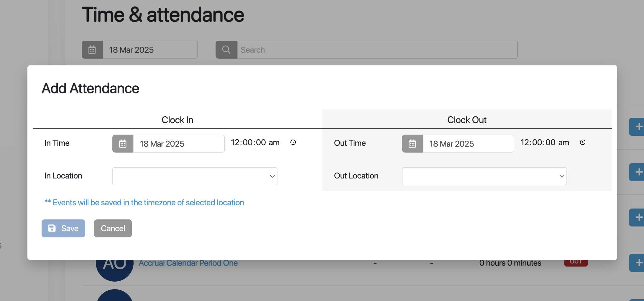Click the In Time date field
This screenshot has width=644, height=301.
click(x=179, y=144)
